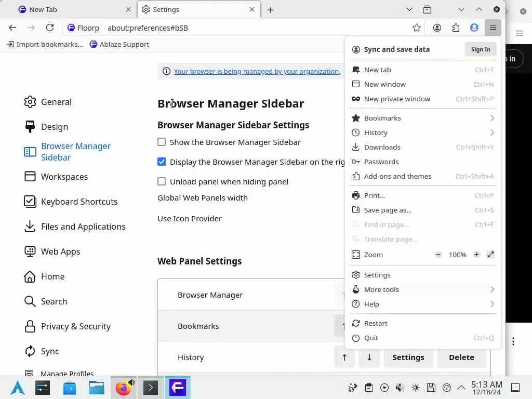Select New private window menu item
Image resolution: width=532 pixels, height=399 pixels.
pos(423,99)
